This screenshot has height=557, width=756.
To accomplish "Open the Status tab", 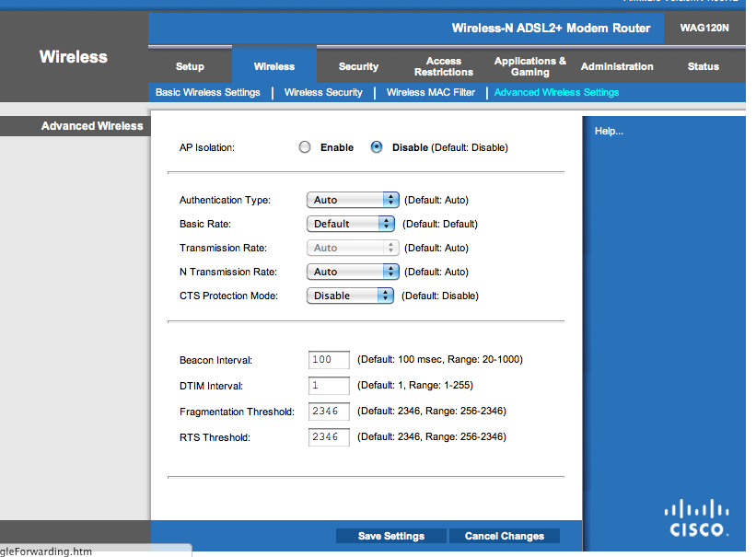I will (x=703, y=66).
